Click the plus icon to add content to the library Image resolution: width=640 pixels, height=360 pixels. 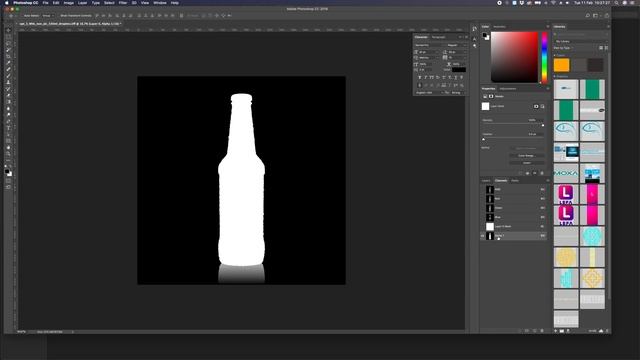556,331
